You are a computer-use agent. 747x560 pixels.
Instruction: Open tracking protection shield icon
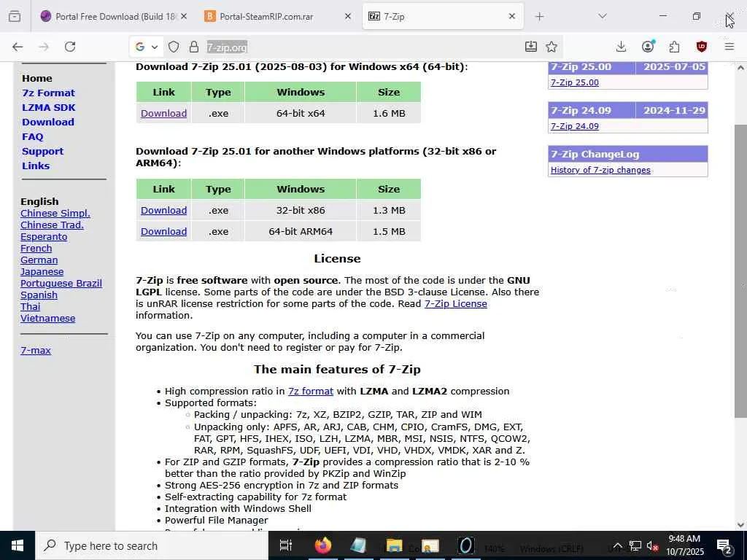point(174,47)
